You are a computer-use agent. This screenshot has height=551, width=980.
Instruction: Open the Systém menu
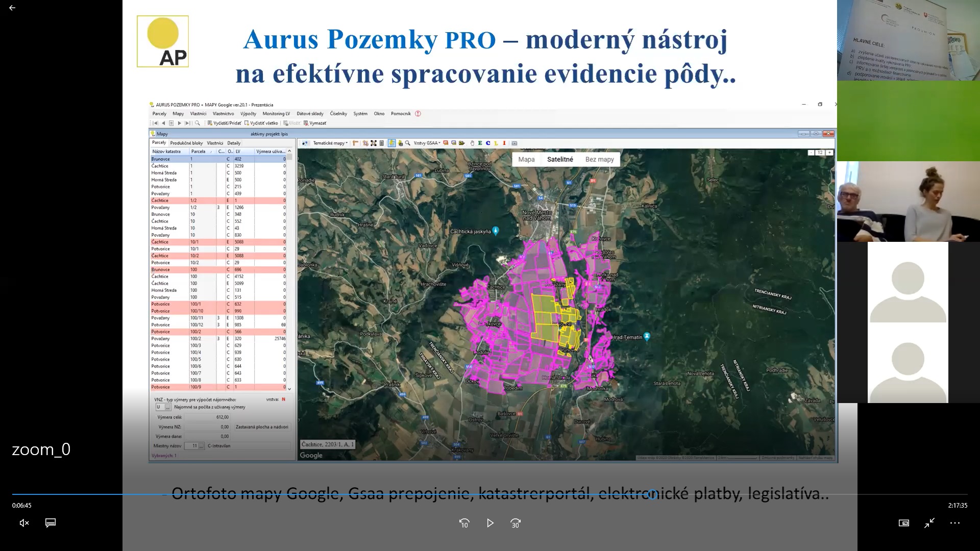coord(360,114)
